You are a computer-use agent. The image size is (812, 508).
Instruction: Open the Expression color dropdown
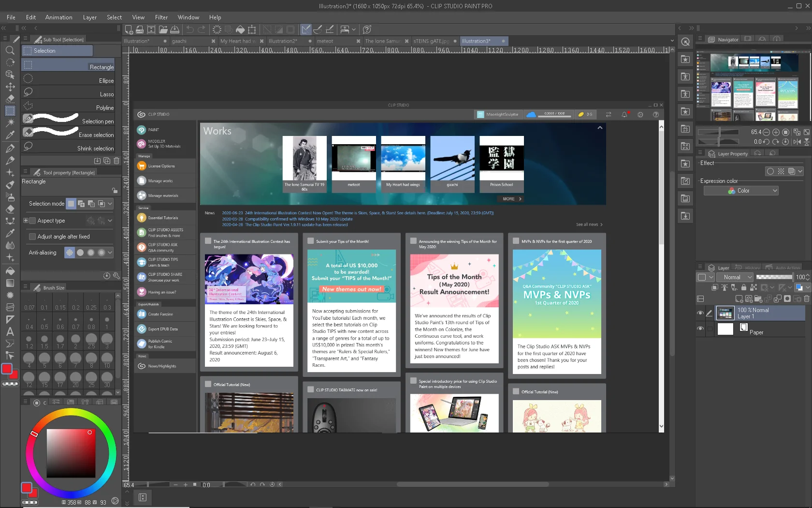[x=741, y=191]
